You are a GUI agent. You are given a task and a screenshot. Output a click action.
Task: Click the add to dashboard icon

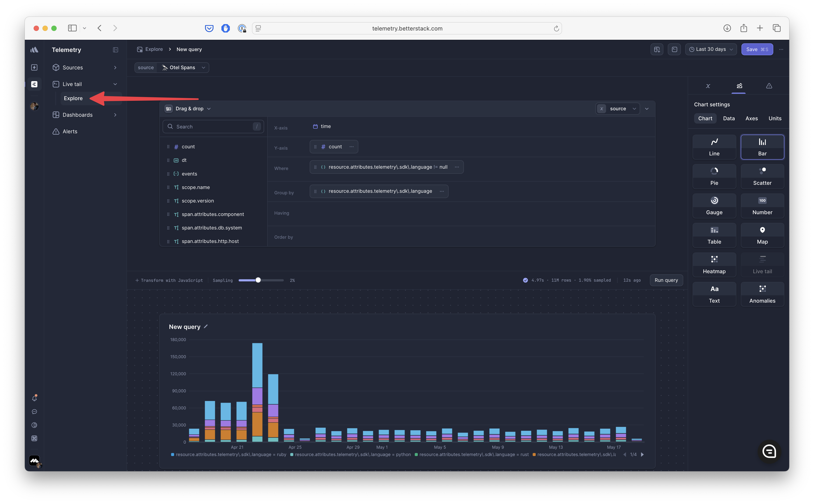pos(657,49)
